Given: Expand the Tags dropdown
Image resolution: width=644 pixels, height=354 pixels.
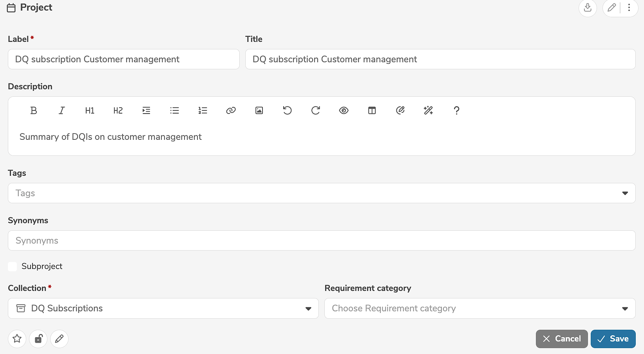Looking at the screenshot, I should (625, 193).
